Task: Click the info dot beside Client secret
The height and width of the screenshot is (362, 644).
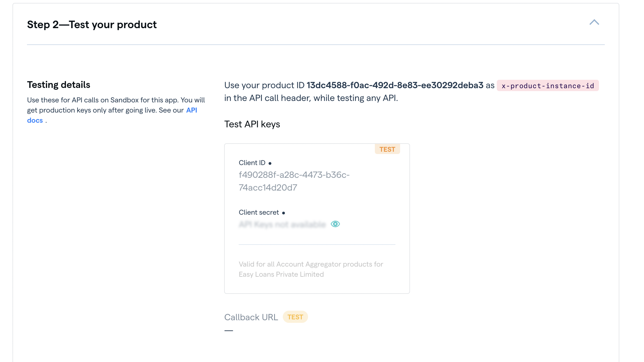Action: pos(283,213)
